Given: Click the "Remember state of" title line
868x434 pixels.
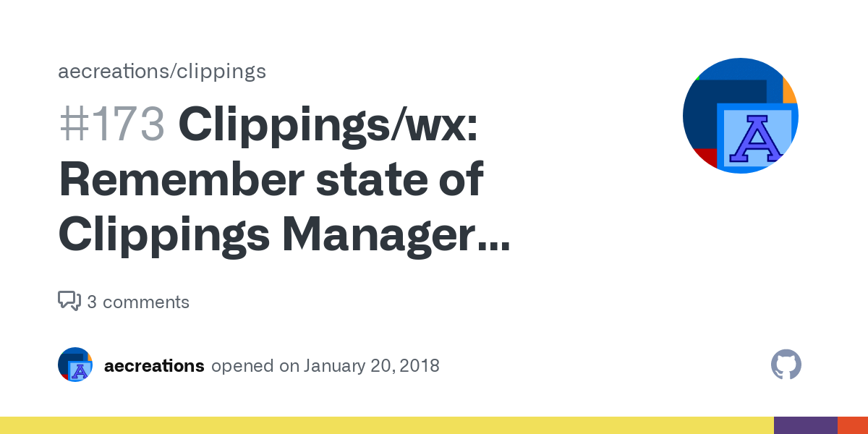Looking at the screenshot, I should click(271, 179).
